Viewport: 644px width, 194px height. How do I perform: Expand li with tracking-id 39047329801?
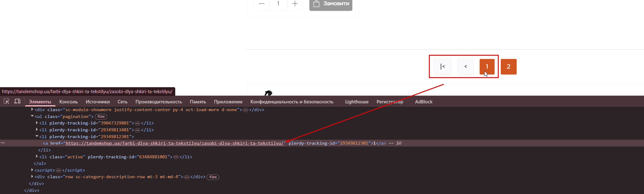[x=37, y=123]
